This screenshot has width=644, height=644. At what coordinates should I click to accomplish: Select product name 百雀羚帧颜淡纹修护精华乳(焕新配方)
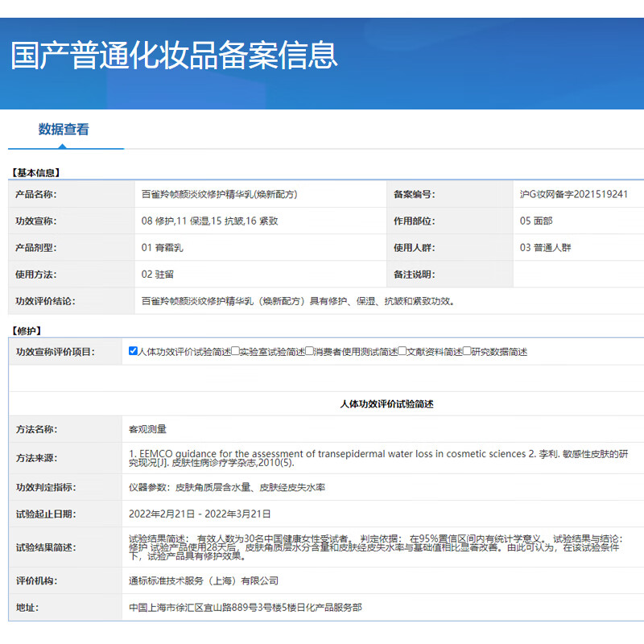219,194
